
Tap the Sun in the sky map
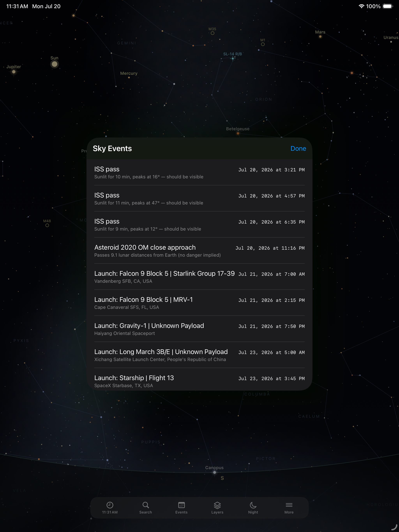click(x=55, y=64)
